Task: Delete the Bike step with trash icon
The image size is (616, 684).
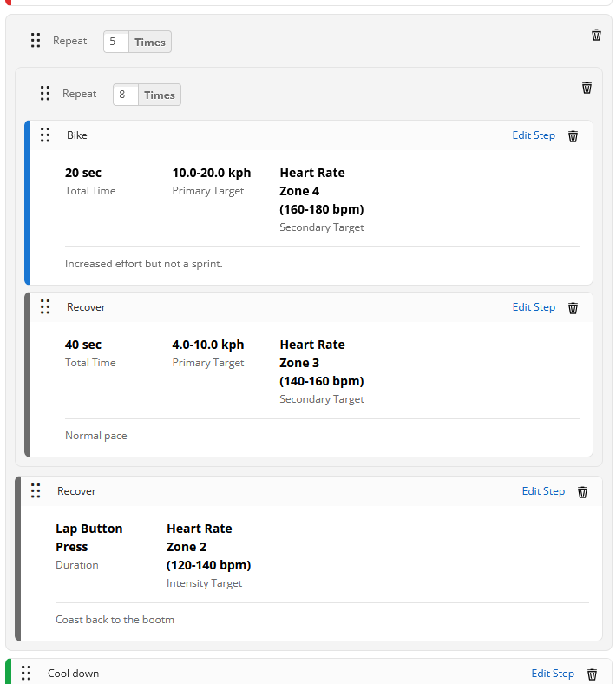Action: (x=573, y=136)
